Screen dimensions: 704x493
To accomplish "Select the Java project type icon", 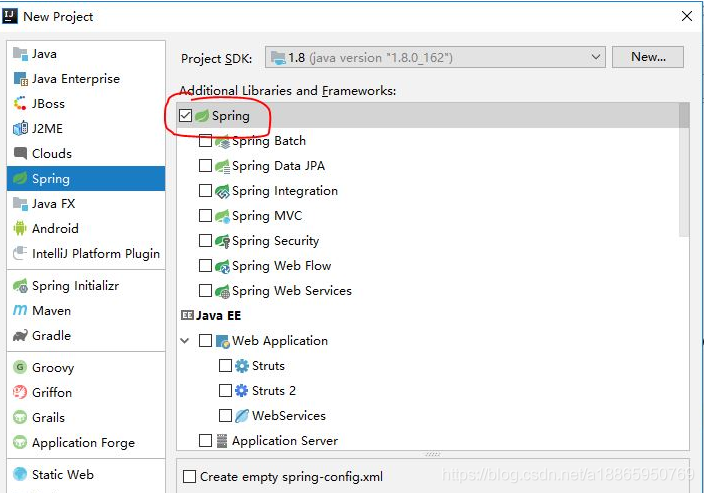I will pos(20,54).
